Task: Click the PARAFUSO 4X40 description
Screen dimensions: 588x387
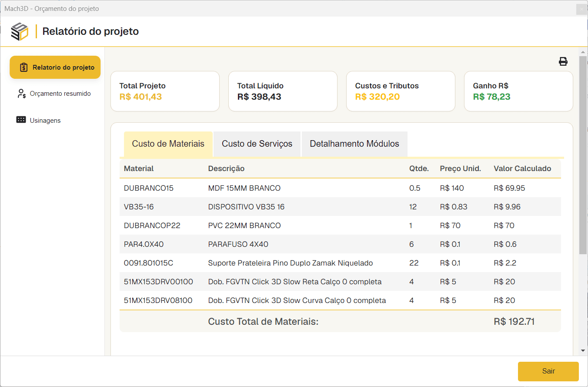Action: (x=238, y=244)
